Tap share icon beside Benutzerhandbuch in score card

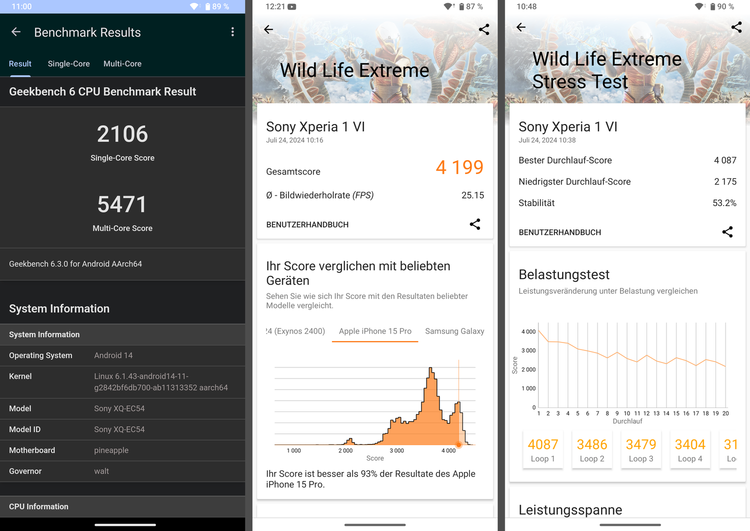point(475,224)
